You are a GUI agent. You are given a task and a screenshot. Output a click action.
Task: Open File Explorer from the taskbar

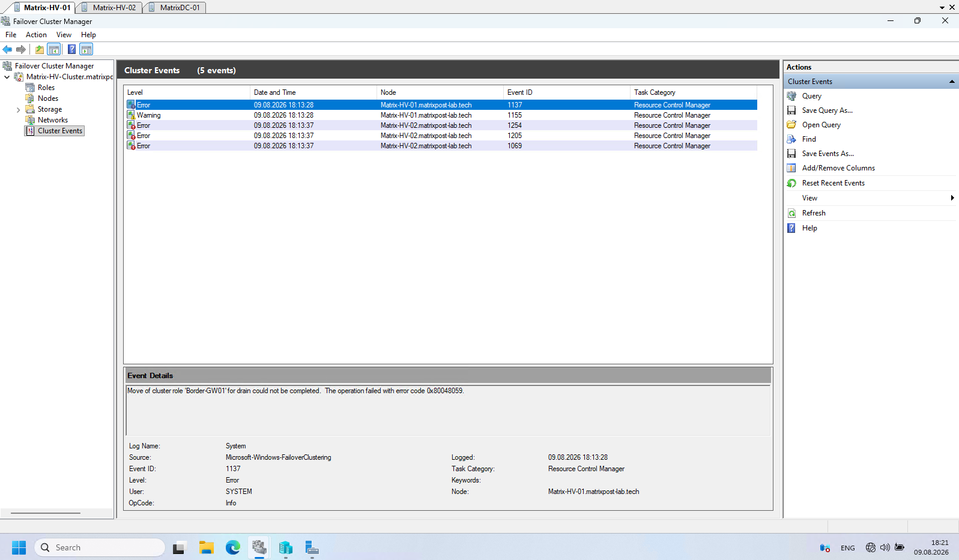(x=207, y=547)
